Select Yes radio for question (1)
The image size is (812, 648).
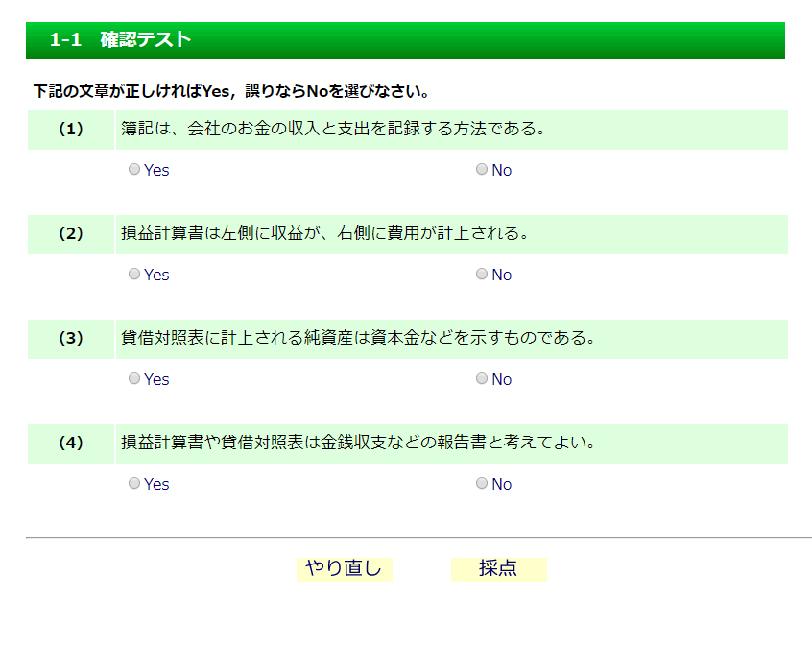134,169
